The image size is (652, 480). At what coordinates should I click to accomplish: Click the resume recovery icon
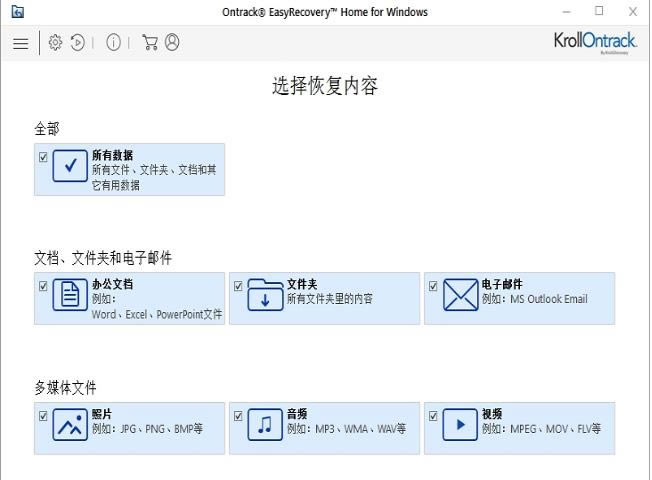[78, 42]
